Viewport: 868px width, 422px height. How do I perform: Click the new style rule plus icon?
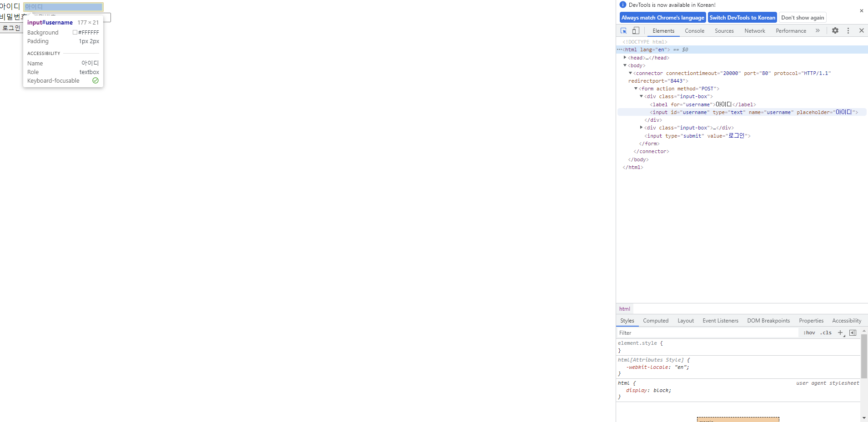pos(839,333)
